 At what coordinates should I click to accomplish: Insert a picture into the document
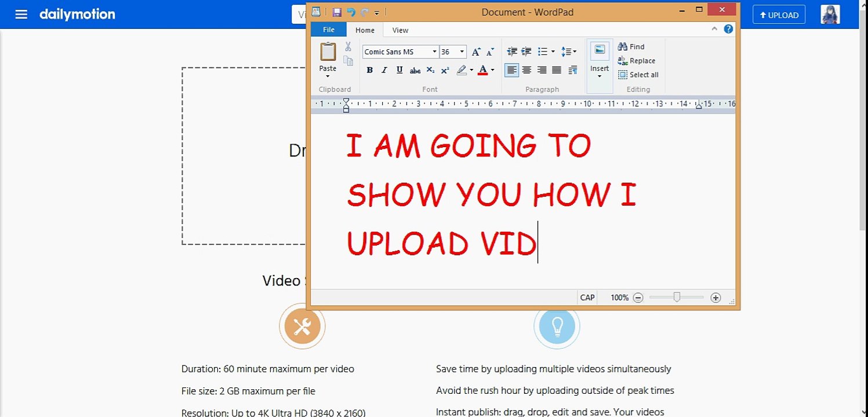(x=600, y=50)
